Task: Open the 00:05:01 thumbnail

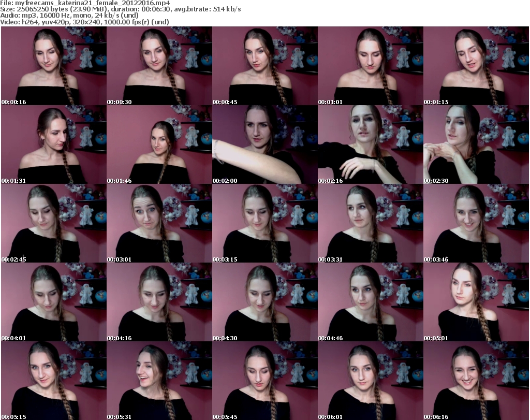Action: pos(476,302)
